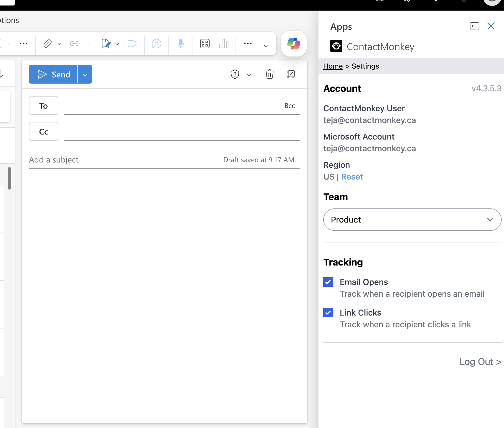Click the Team section heading
This screenshot has width=504, height=428.
(336, 197)
